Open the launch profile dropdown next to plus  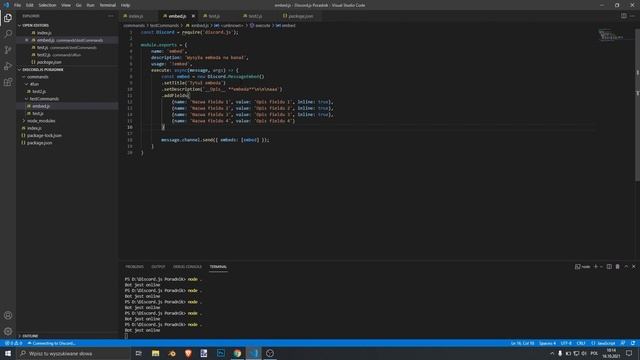point(602,267)
